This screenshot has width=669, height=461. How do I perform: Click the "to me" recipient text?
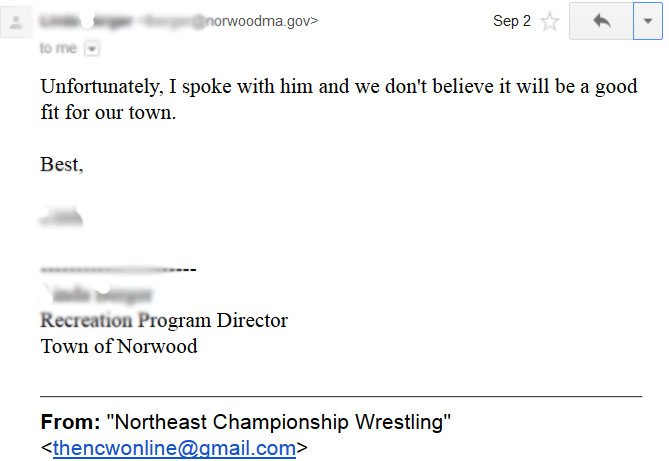coord(58,47)
